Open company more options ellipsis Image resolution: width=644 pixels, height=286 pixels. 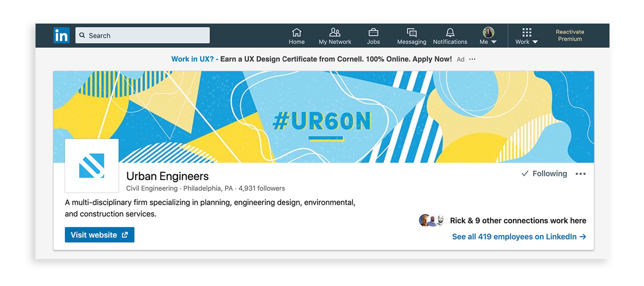pos(580,174)
